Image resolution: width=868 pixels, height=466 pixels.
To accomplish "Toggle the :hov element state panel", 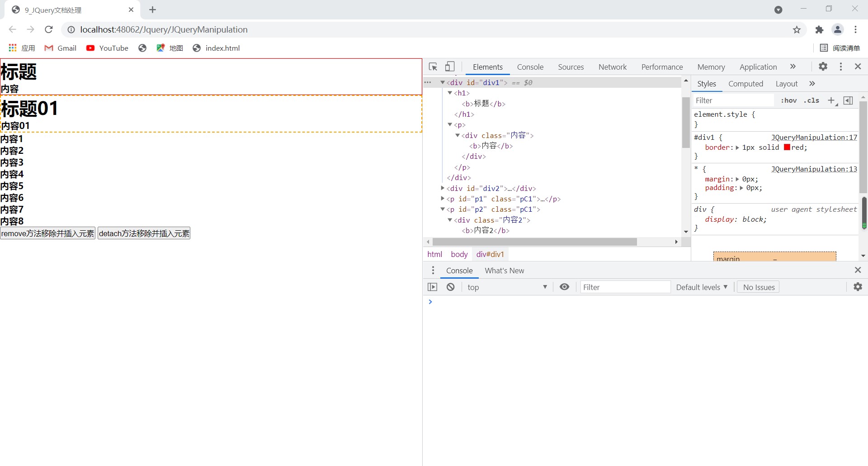I will [x=789, y=100].
